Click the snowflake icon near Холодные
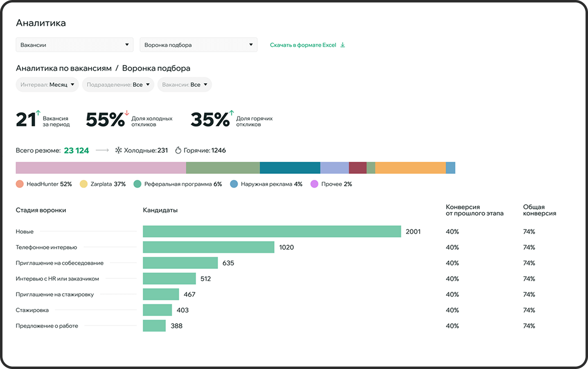Viewport: 588px width, 369px height. pos(118,150)
